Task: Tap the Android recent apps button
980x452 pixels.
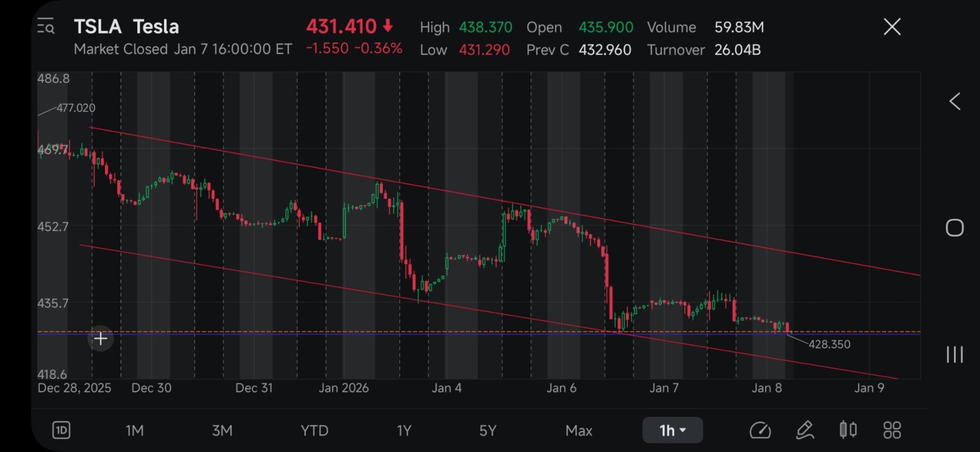Action: [954, 355]
